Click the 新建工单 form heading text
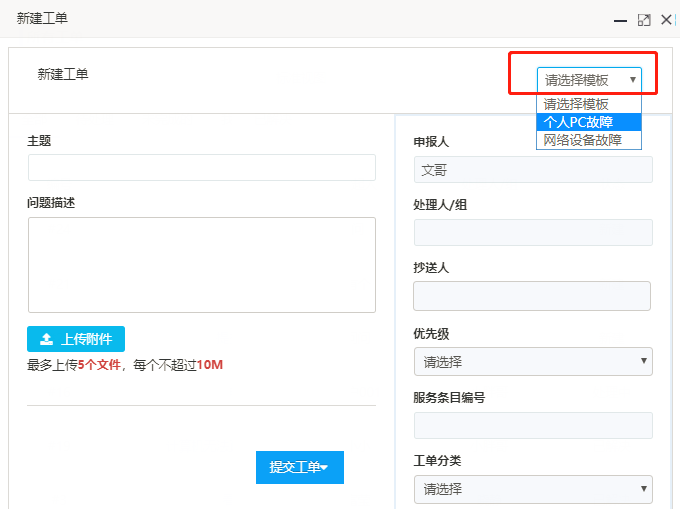The width and height of the screenshot is (680, 509). click(x=63, y=74)
